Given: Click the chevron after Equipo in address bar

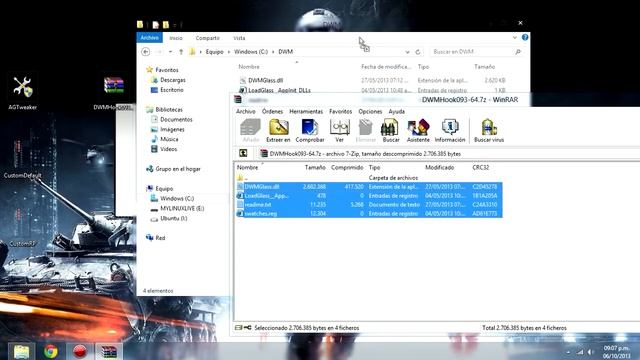Looking at the screenshot, I should 229,52.
